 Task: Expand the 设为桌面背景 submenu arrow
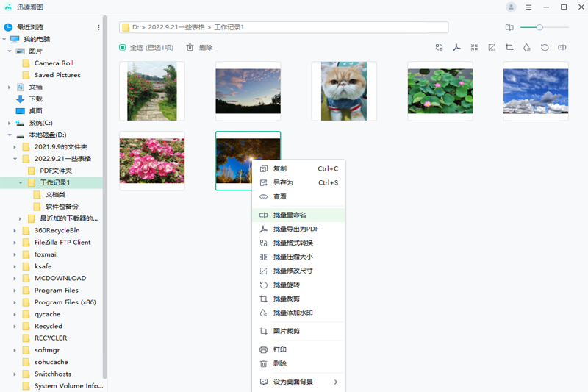tap(336, 382)
